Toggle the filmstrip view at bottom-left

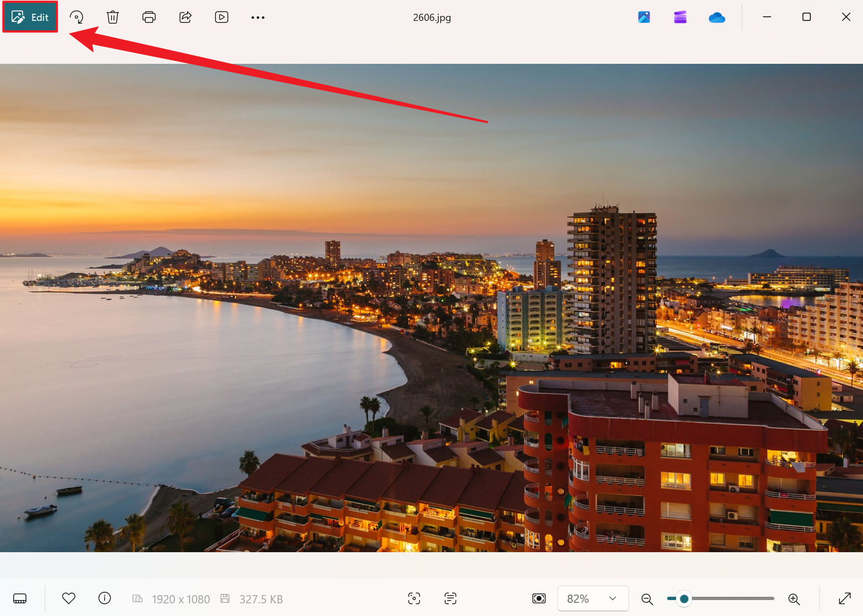(x=20, y=598)
